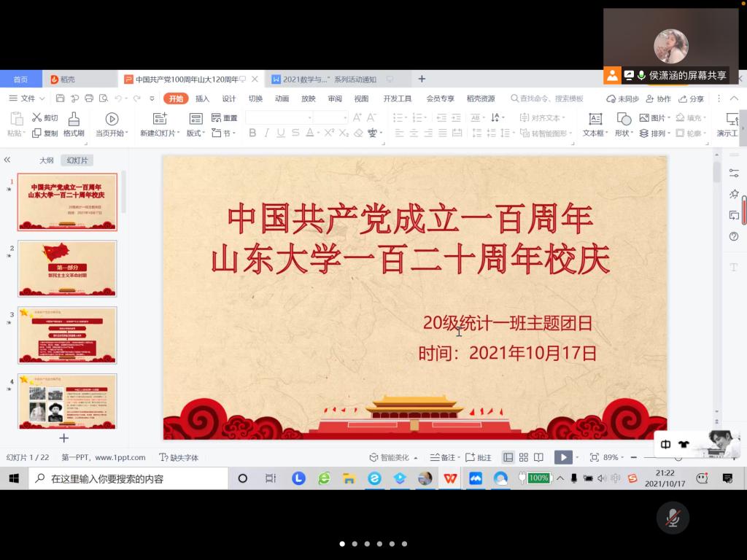The height and width of the screenshot is (560, 747).
Task: Click the Cut (剪切) scissors icon
Action: pos(36,117)
